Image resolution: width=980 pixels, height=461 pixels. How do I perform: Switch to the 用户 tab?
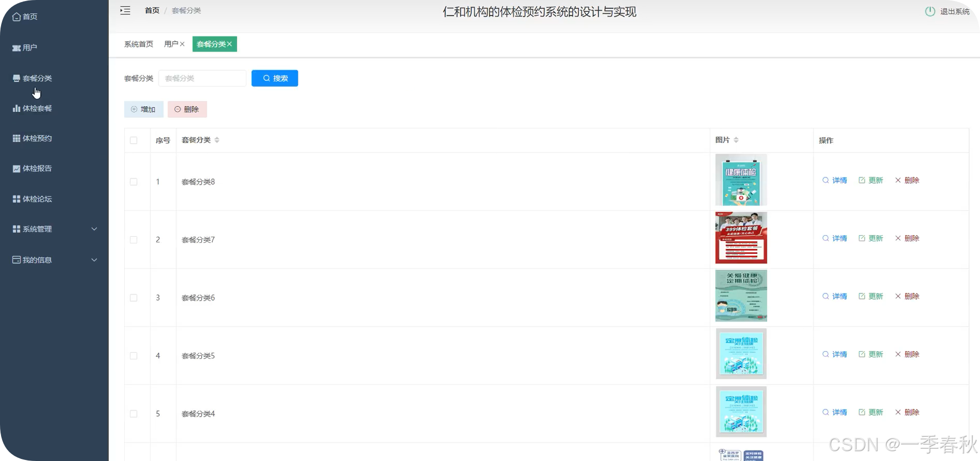tap(171, 44)
